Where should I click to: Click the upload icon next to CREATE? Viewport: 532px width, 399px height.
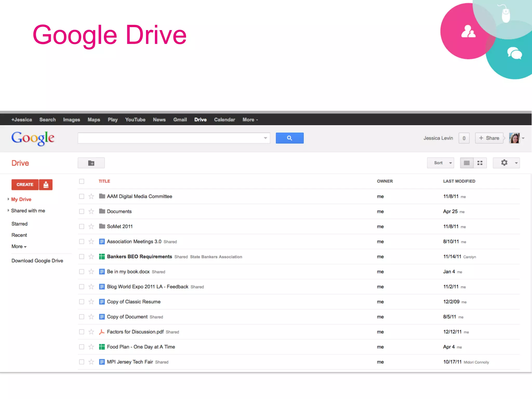coord(46,184)
